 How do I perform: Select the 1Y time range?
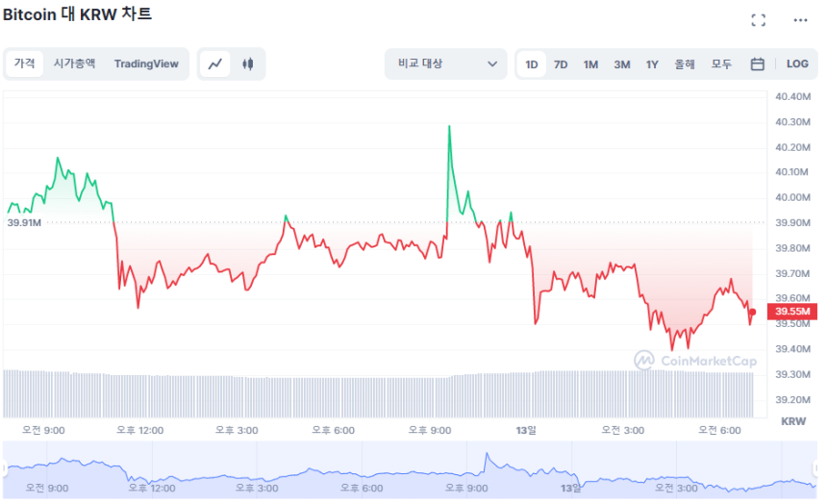[x=652, y=64]
